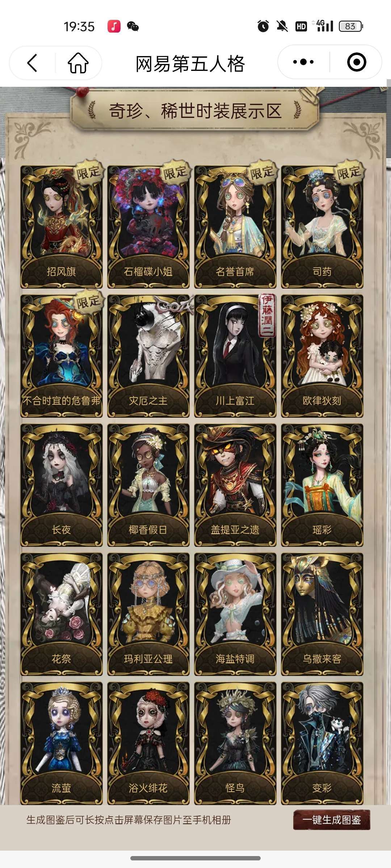391x868 pixels.
Task: Tap the alarm clock status icon
Action: click(263, 26)
